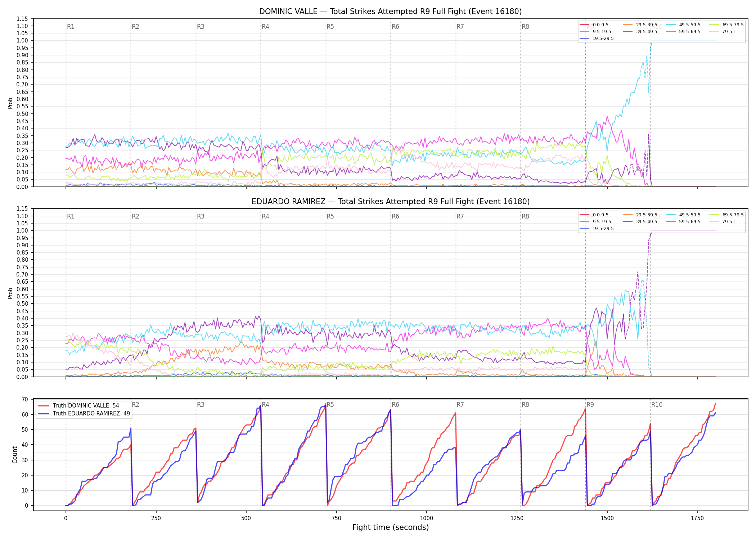Click '49.5-59.5' in DOMINIC VALLE legend
This screenshot has height=540, width=756.
[x=690, y=25]
